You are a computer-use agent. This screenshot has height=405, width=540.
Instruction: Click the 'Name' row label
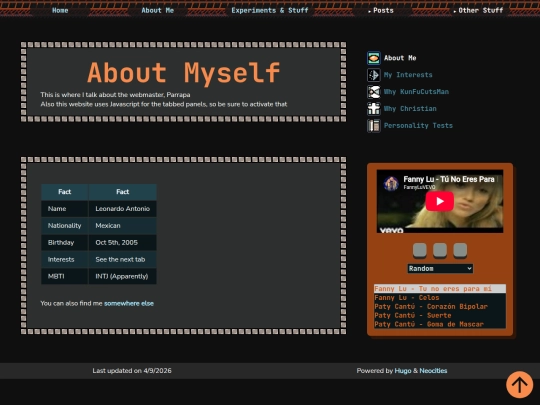pyautogui.click(x=64, y=209)
